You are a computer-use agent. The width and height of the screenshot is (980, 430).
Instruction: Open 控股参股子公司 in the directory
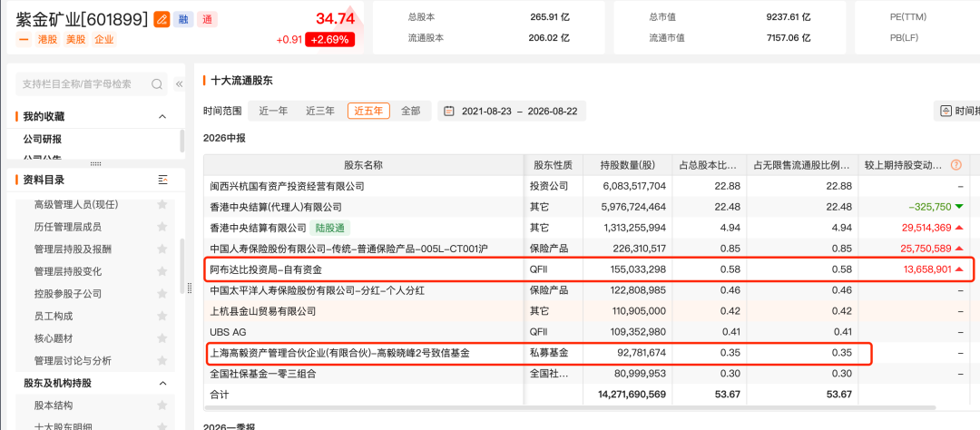67,293
